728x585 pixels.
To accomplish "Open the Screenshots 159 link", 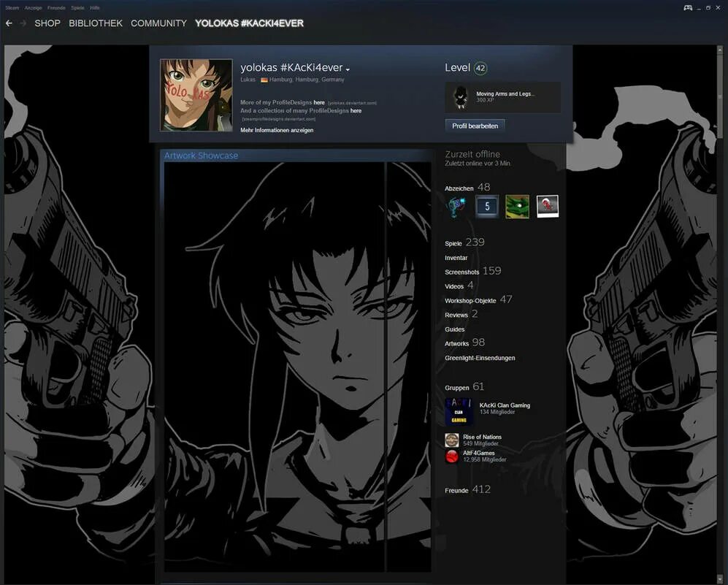I will (x=472, y=271).
